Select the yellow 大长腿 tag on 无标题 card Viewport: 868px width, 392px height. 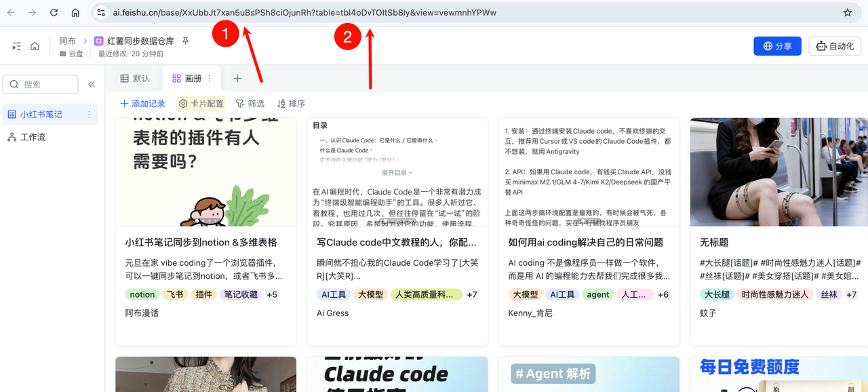717,294
